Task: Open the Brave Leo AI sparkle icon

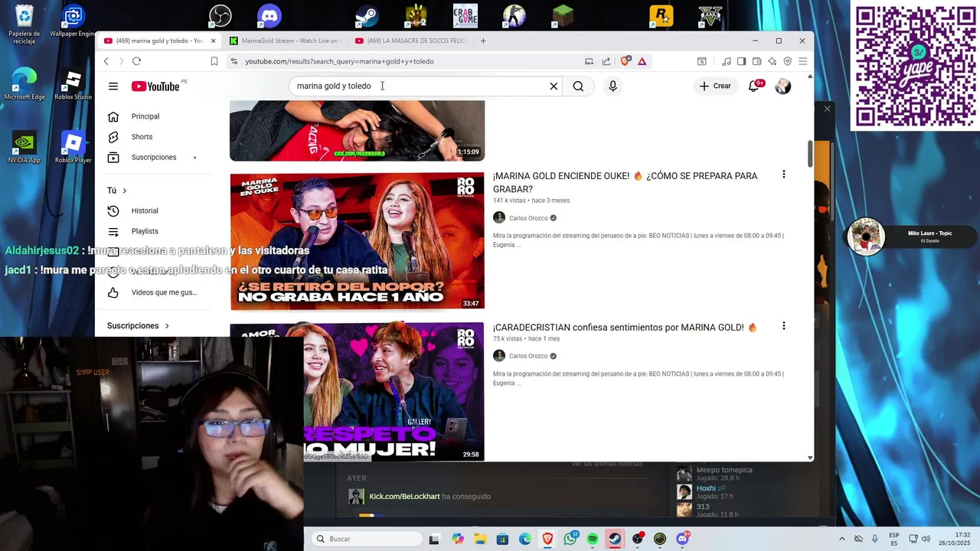Action: [772, 61]
